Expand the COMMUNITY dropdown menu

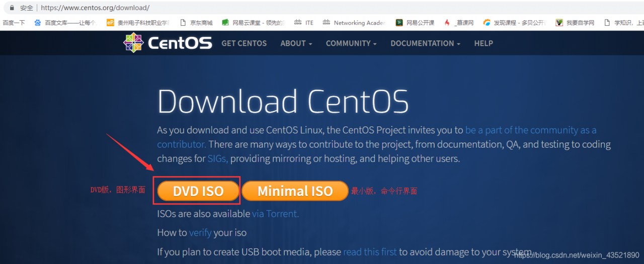[x=351, y=43]
